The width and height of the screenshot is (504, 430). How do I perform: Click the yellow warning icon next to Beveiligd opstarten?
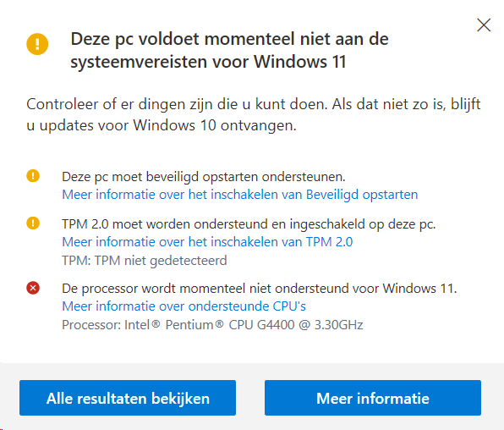(x=33, y=176)
